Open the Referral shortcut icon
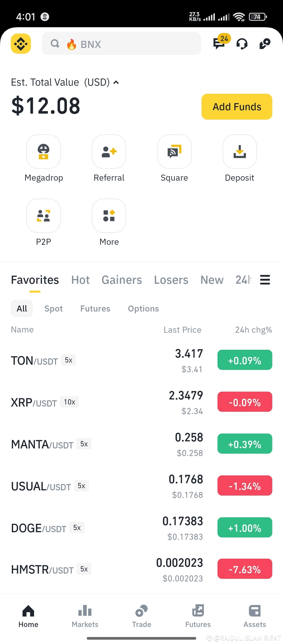Viewport: 283px width, 644px height. coord(109,152)
